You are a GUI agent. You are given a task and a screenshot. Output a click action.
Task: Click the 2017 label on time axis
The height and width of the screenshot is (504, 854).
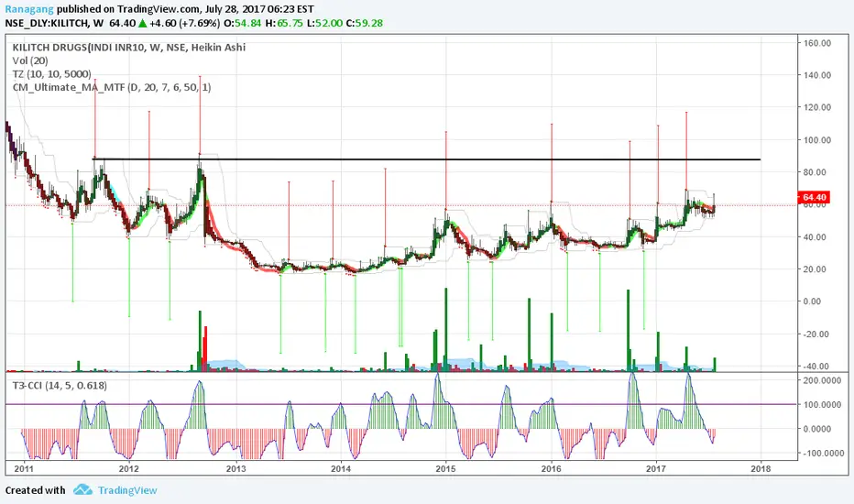tap(656, 468)
